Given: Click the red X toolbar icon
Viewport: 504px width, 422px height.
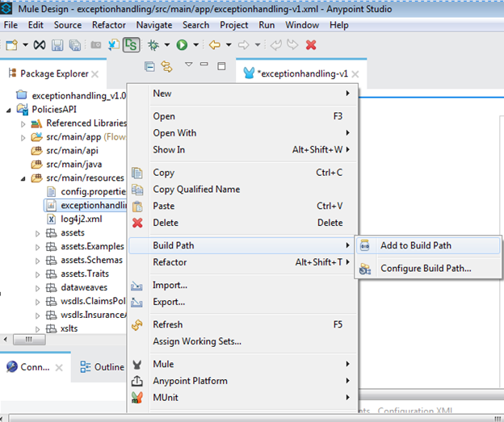Looking at the screenshot, I should point(311,45).
